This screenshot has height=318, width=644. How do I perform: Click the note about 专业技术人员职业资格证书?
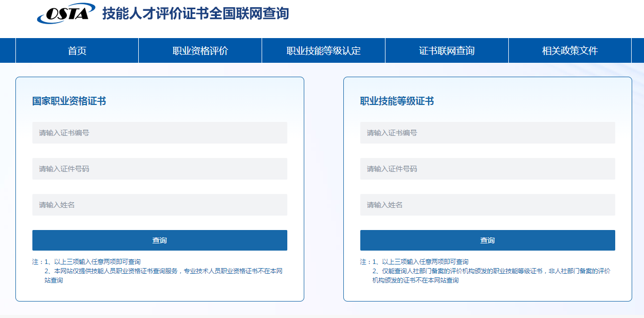coord(163,271)
